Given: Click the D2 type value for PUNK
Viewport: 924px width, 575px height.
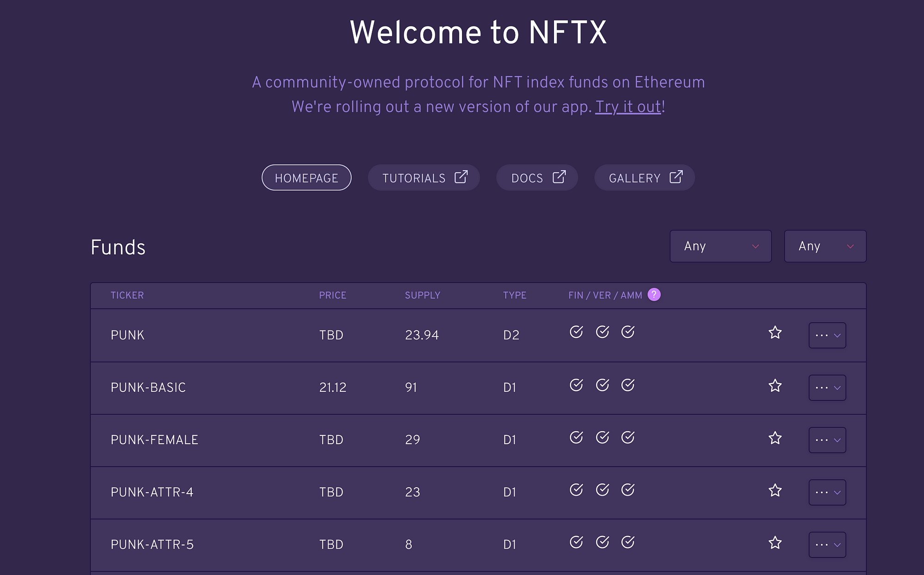Looking at the screenshot, I should click(511, 335).
